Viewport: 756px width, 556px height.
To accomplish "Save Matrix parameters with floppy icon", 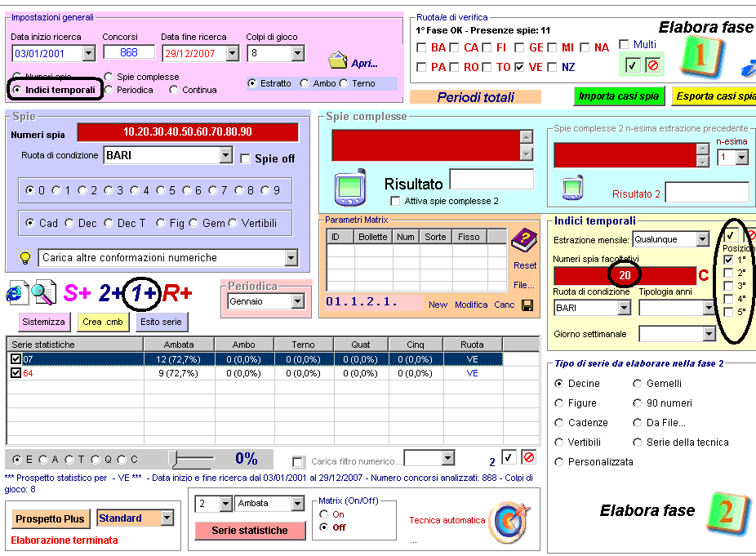I will pos(527,305).
